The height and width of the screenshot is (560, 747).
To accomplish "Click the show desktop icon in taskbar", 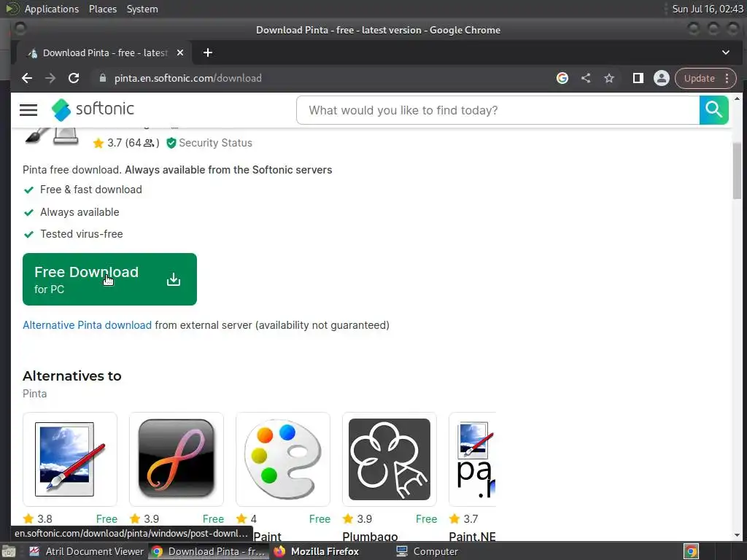I will click(9, 551).
